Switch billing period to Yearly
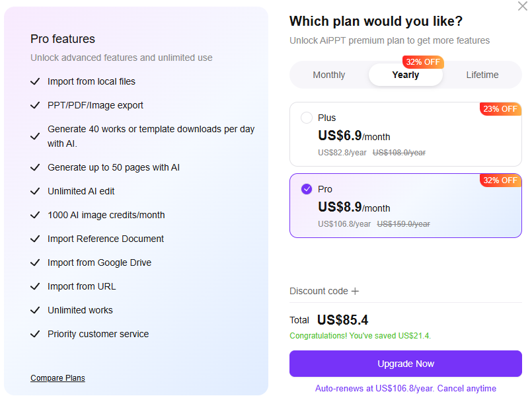Image resolution: width=532 pixels, height=398 pixels. click(405, 75)
